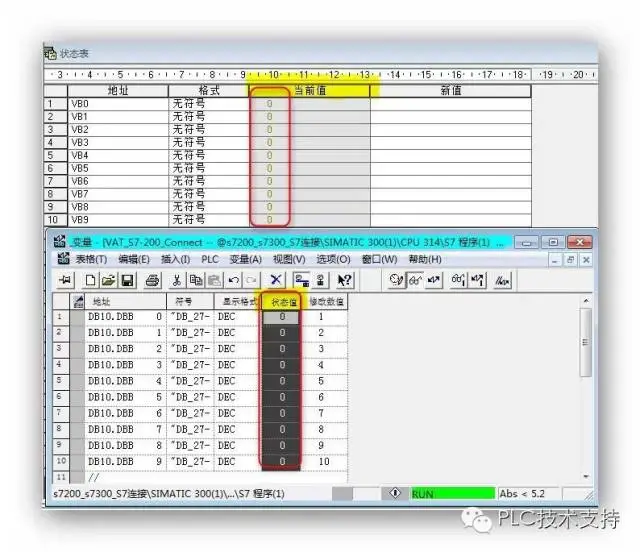Click the pin table toolbar icon
This screenshot has width=640, height=552.
tap(65, 280)
